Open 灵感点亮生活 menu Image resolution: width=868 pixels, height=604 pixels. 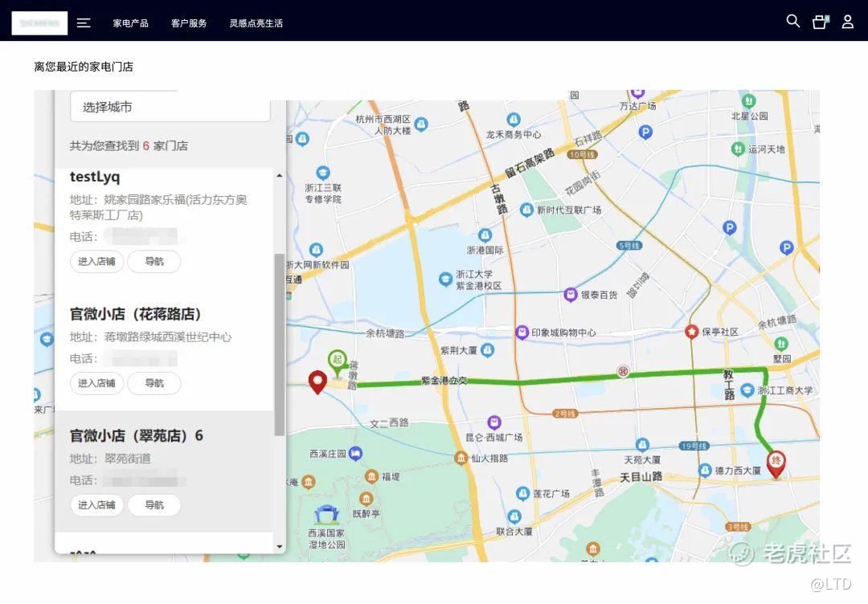256,23
